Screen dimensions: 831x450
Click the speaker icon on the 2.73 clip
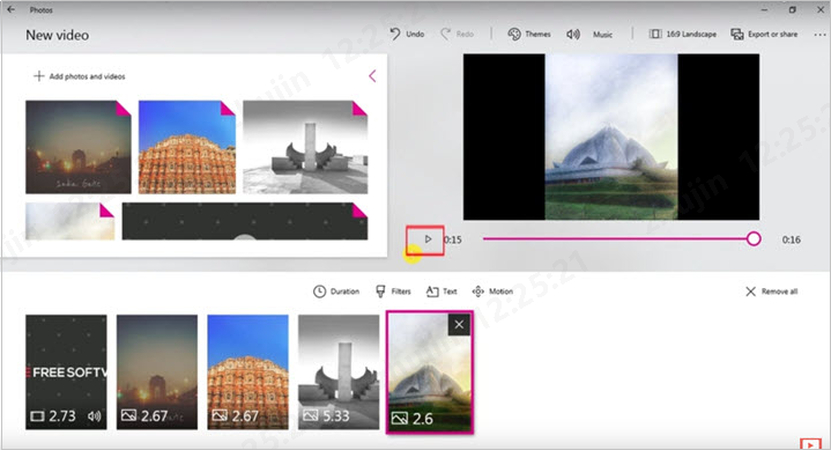(x=94, y=416)
